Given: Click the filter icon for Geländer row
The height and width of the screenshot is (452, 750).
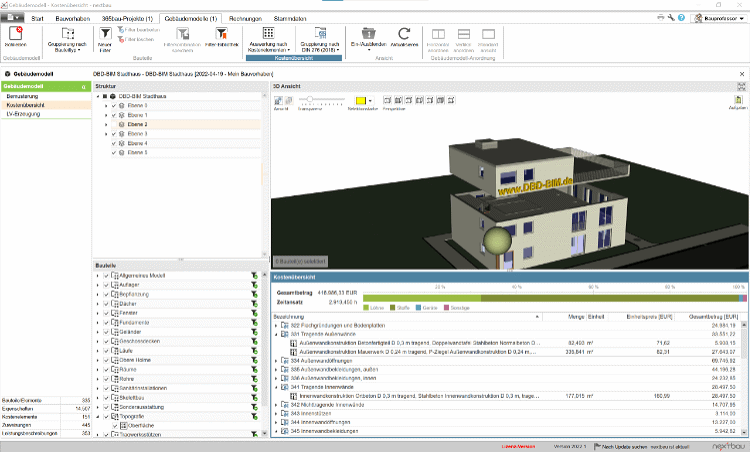Looking at the screenshot, I should point(254,332).
